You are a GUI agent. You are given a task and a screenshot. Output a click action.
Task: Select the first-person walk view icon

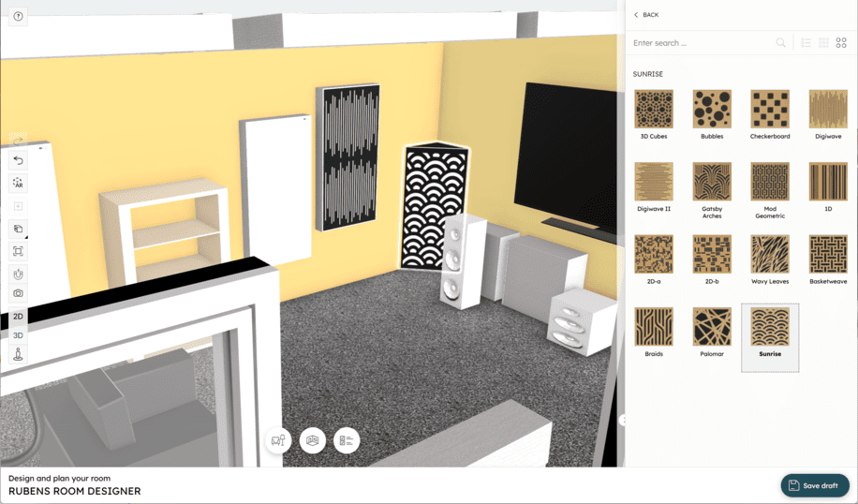pyautogui.click(x=18, y=354)
